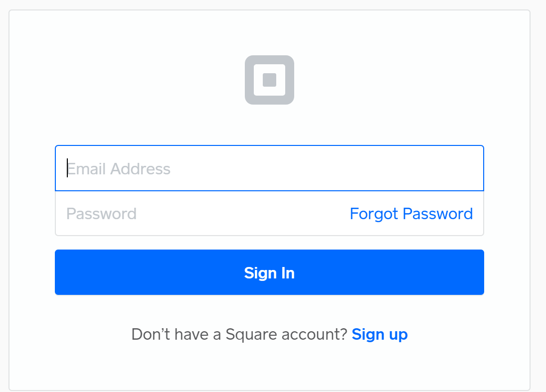546x392 pixels.
Task: Click the word "Forgot" in the password row
Action: click(374, 214)
